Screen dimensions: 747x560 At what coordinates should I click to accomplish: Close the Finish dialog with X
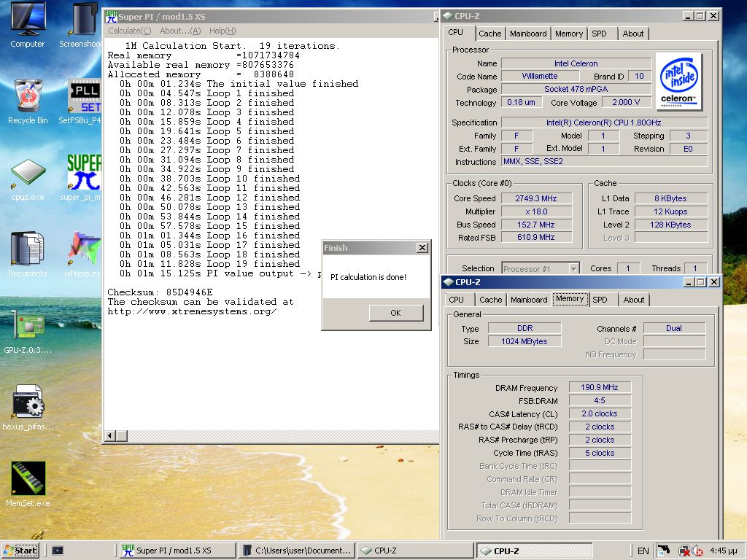[422, 248]
